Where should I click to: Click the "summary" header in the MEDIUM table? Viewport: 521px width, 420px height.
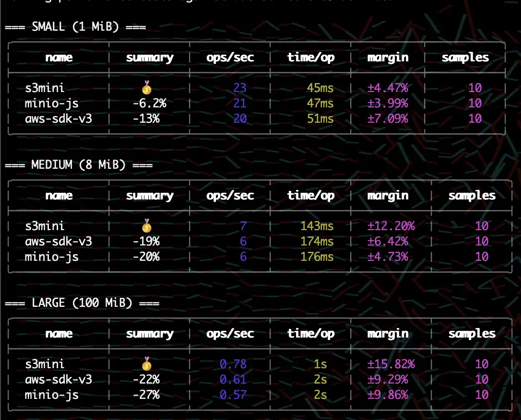[x=150, y=196]
